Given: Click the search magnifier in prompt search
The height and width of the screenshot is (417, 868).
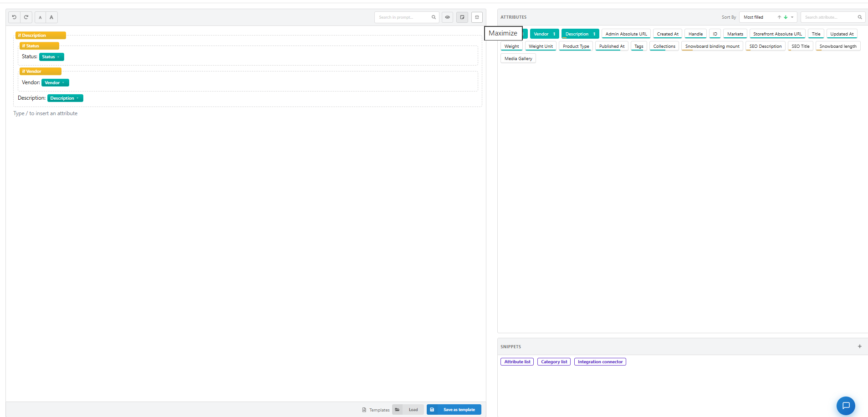Looking at the screenshot, I should point(434,17).
